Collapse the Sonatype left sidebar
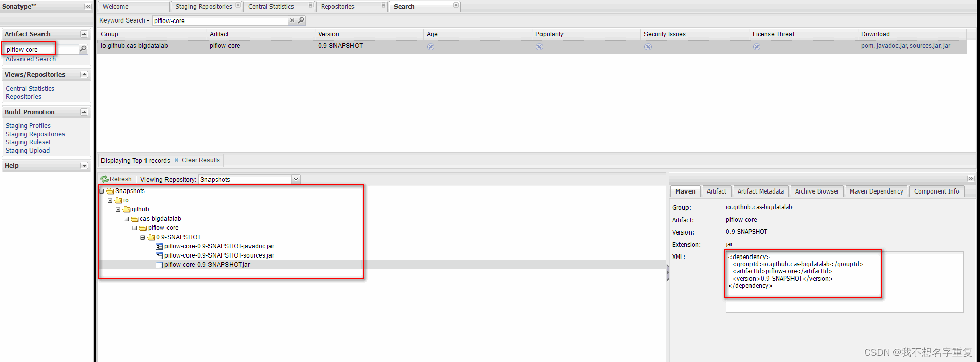Viewport: 980px width, 362px height. (88, 6)
